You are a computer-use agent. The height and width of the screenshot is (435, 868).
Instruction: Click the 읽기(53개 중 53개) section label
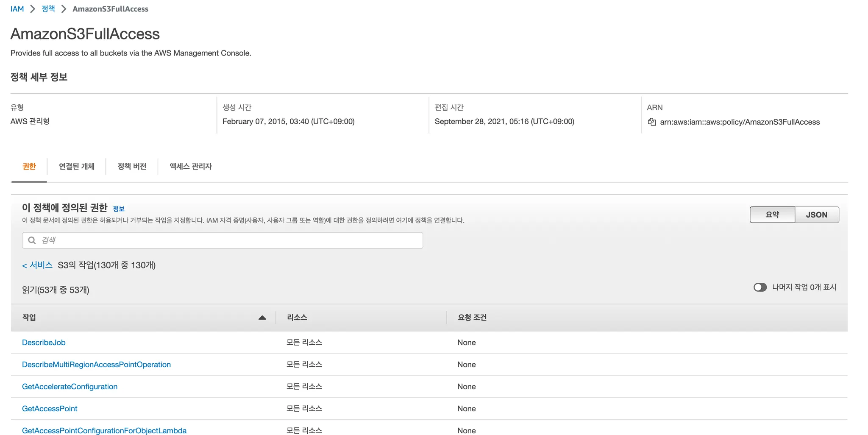[56, 290]
